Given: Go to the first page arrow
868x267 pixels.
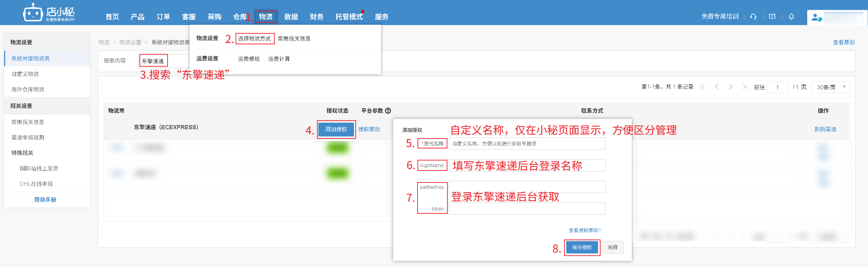Looking at the screenshot, I should 703,87.
